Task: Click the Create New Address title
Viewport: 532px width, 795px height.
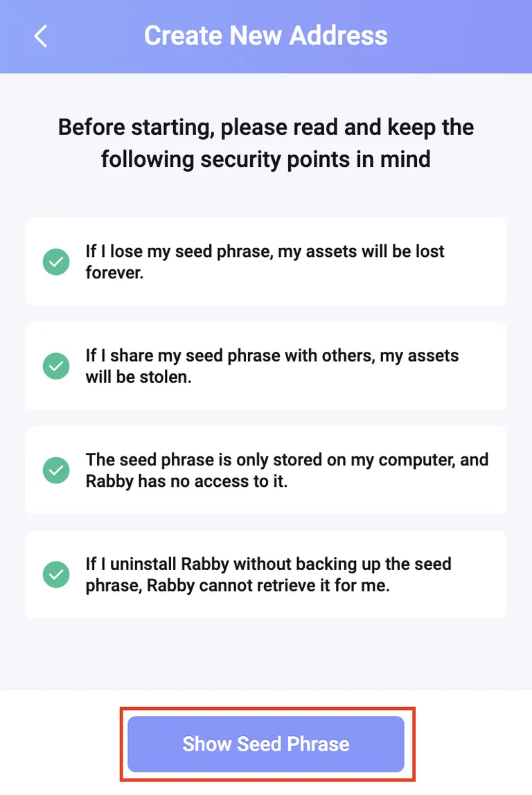Action: 266,36
